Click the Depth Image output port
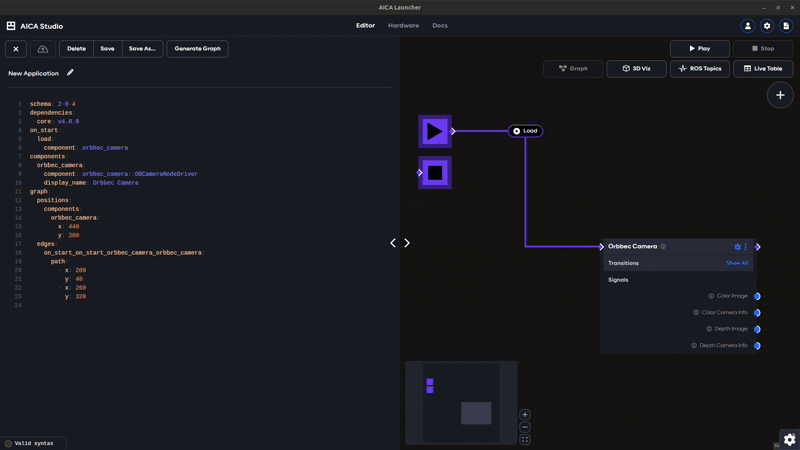This screenshot has height=450, width=800. (757, 329)
